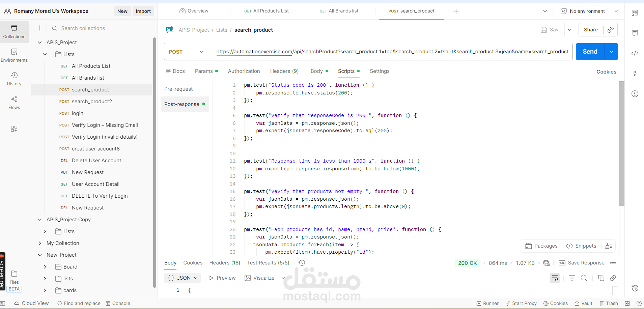Switch to the All Products List tab
The image size is (644, 309).
(x=267, y=11)
